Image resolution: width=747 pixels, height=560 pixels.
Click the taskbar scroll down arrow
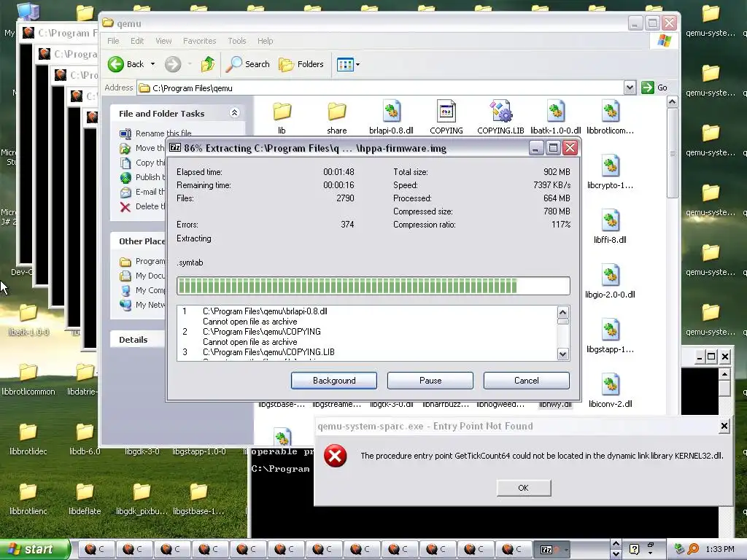(x=616, y=554)
